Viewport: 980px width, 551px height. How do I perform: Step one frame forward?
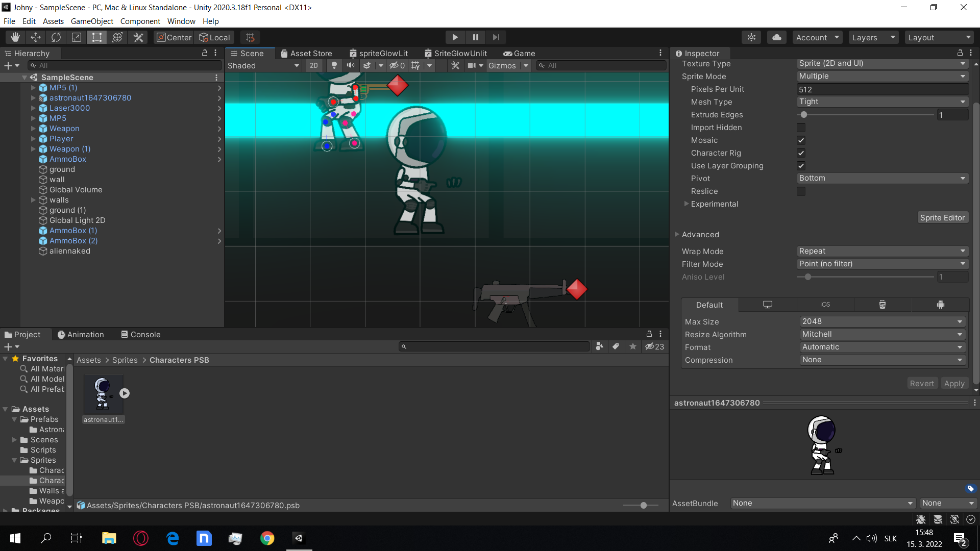click(496, 37)
